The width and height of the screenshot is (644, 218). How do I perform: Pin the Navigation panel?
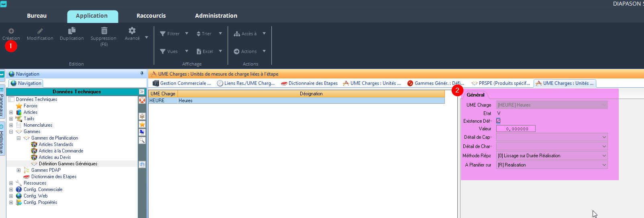(142, 74)
